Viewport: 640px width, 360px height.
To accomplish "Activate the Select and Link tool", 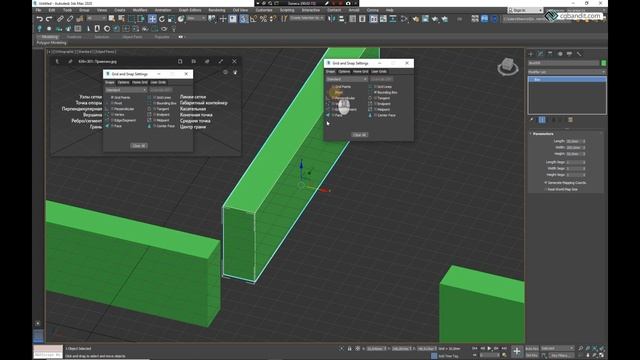I will 60,19.
